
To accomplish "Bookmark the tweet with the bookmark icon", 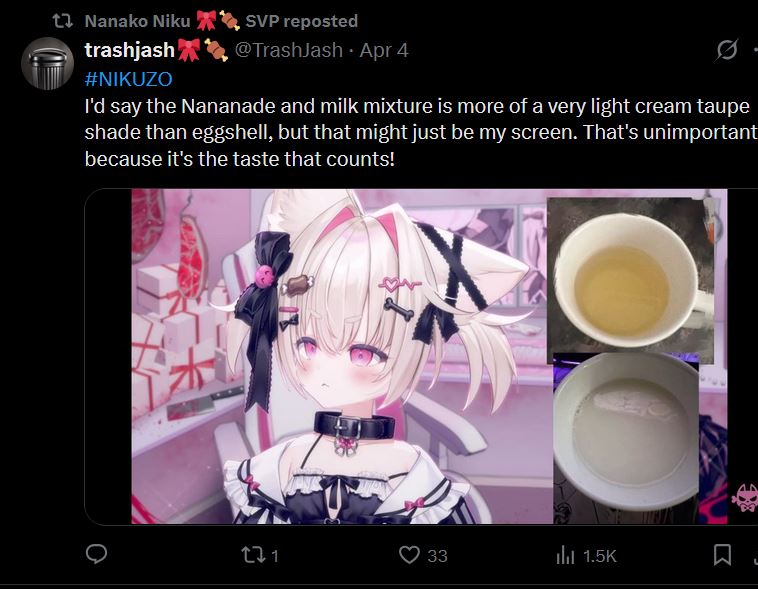I will (722, 555).
